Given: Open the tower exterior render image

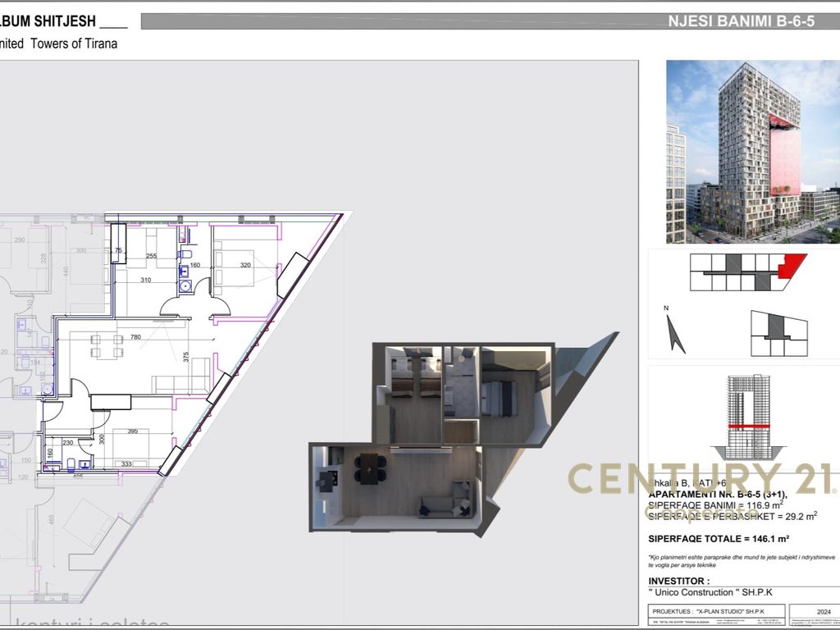Looking at the screenshot, I should 752,151.
